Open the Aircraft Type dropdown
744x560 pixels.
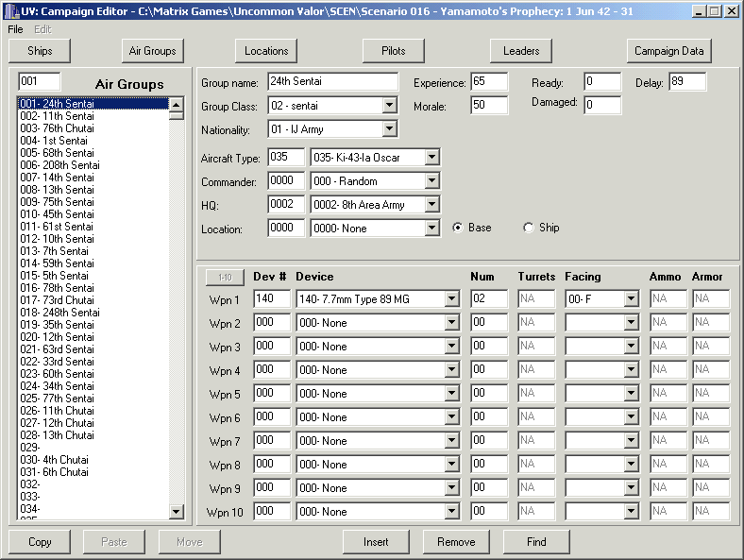[431, 157]
